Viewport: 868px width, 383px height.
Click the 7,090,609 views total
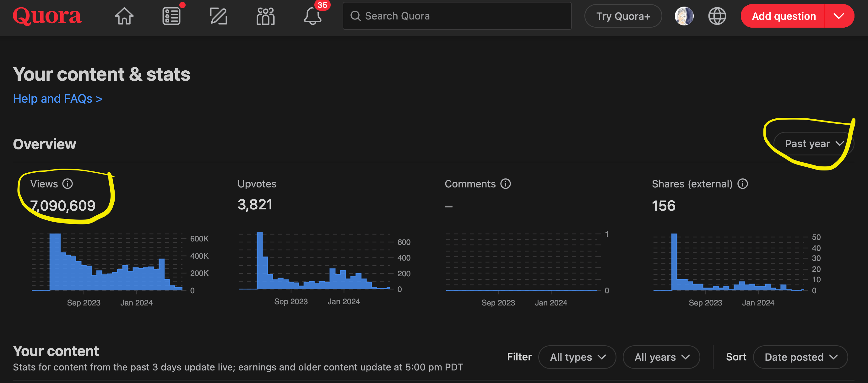coord(63,206)
